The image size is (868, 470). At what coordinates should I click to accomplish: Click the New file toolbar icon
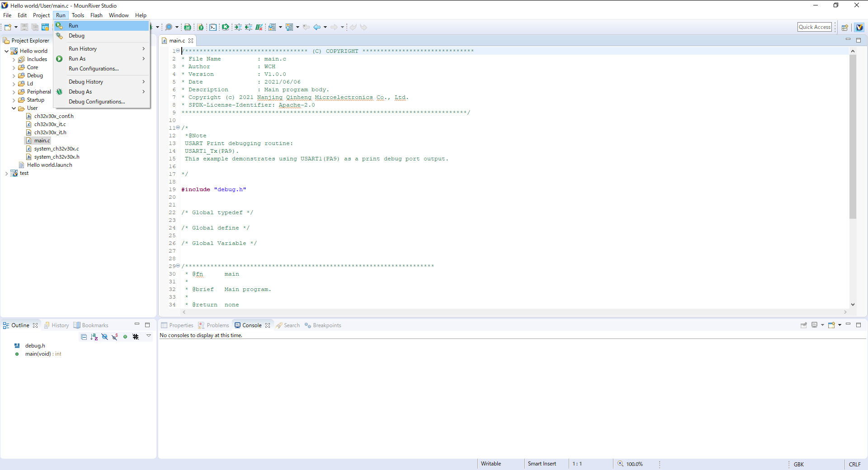pos(8,27)
